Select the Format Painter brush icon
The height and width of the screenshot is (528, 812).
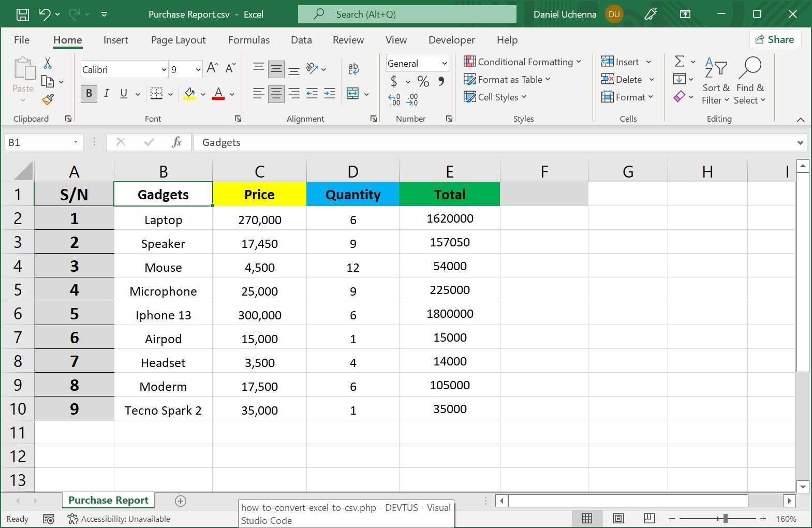click(48, 99)
